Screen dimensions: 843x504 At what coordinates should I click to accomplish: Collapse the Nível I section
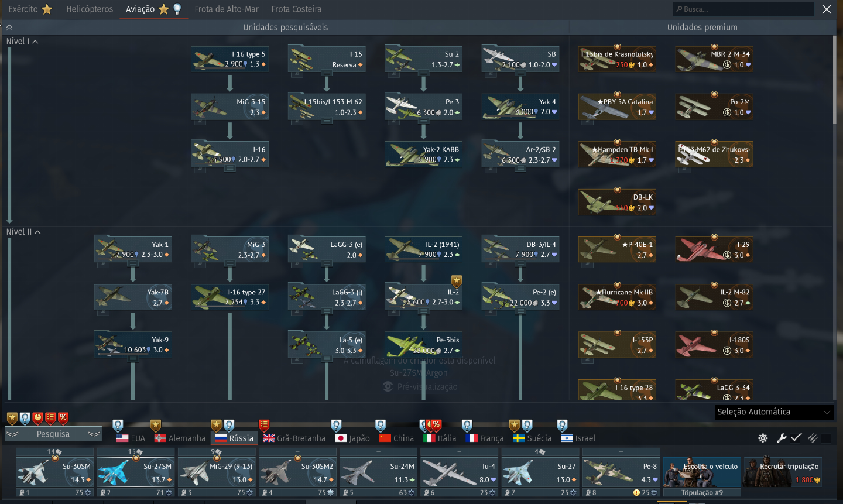click(22, 42)
